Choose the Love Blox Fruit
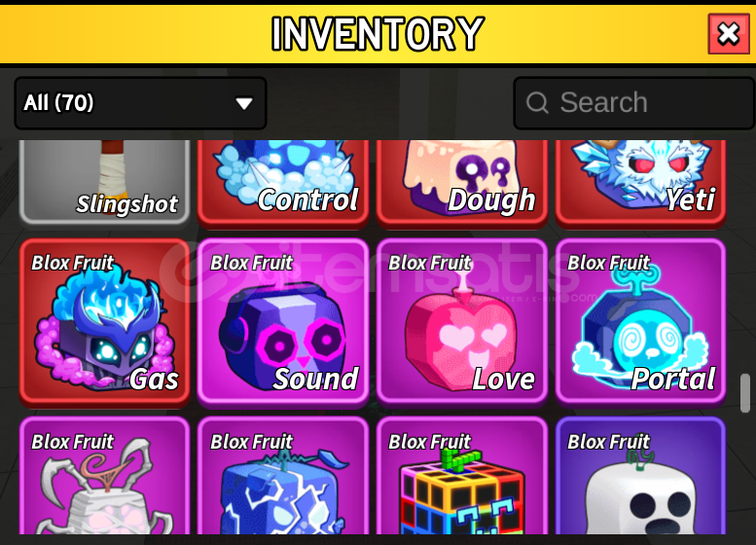Viewport: 756px width, 545px height. pos(462,321)
